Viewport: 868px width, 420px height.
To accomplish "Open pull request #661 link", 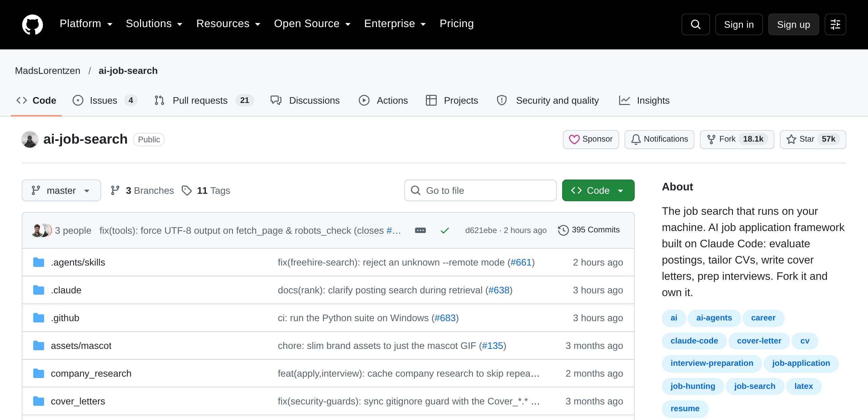I will [521, 262].
